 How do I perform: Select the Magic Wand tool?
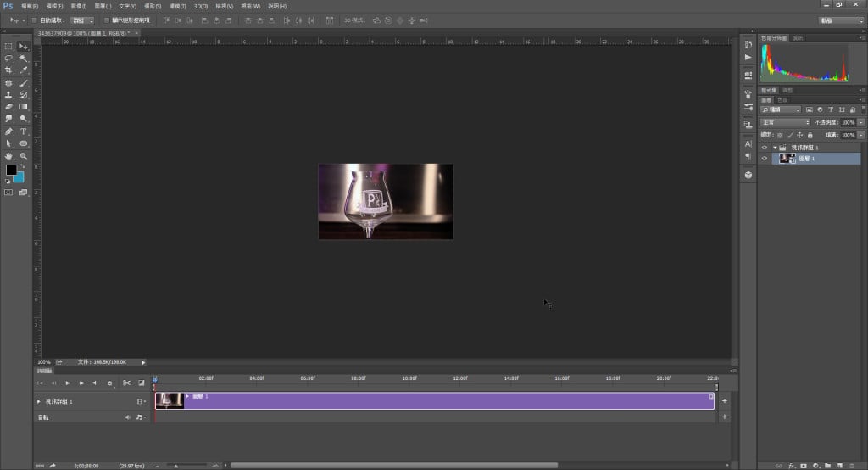[24, 59]
